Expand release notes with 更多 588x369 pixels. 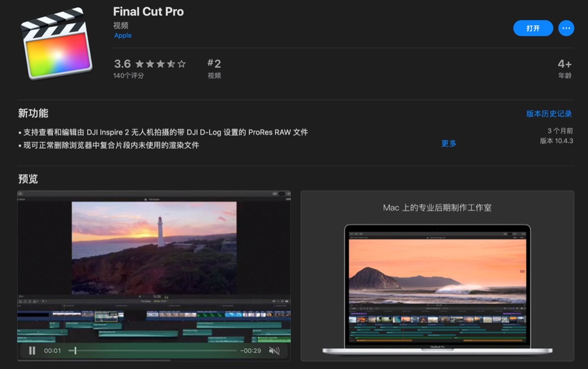(449, 144)
